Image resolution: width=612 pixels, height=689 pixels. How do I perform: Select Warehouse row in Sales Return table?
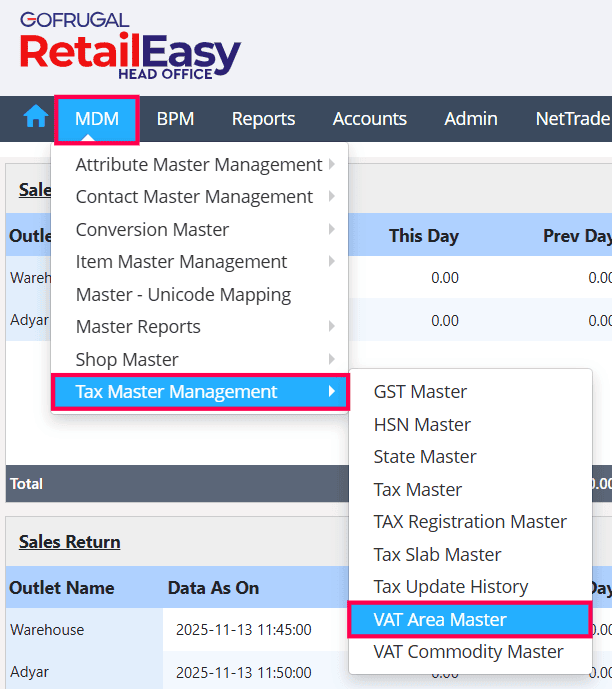click(x=47, y=630)
